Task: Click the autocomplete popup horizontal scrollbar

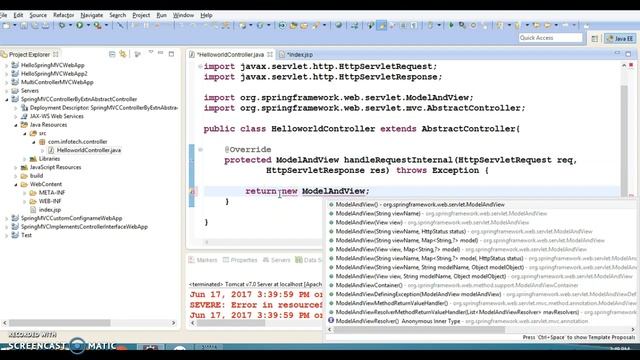Action: pyautogui.click(x=419, y=329)
